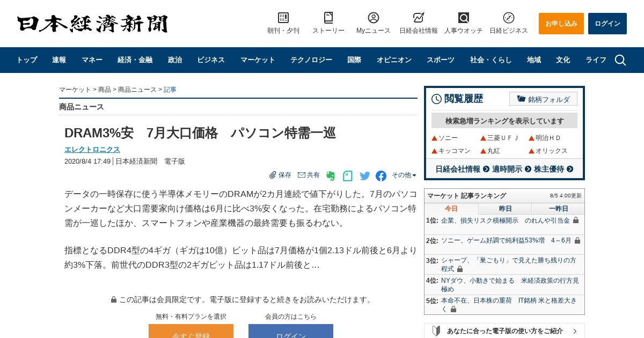
Task: Open 地域 navigation item
Action: (534, 60)
